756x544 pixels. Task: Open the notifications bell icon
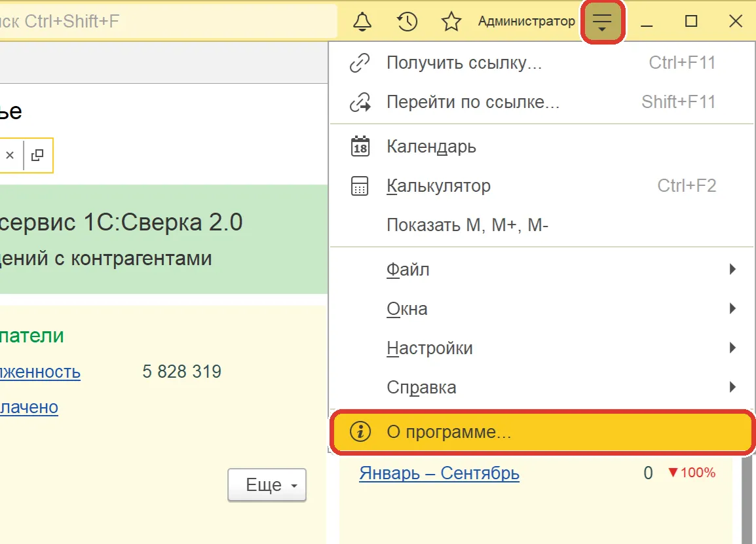click(362, 22)
